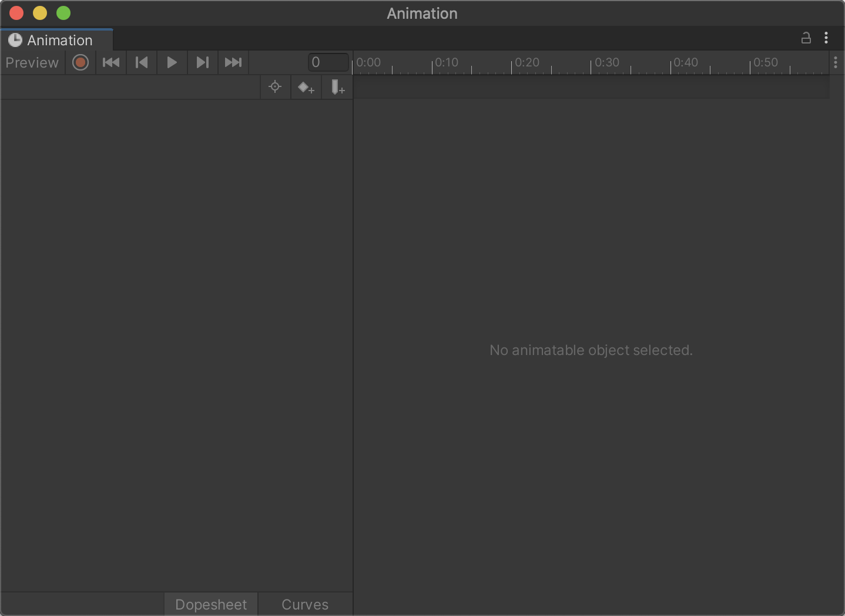The image size is (845, 616).
Task: Add an animation event marker
Action: tap(337, 87)
